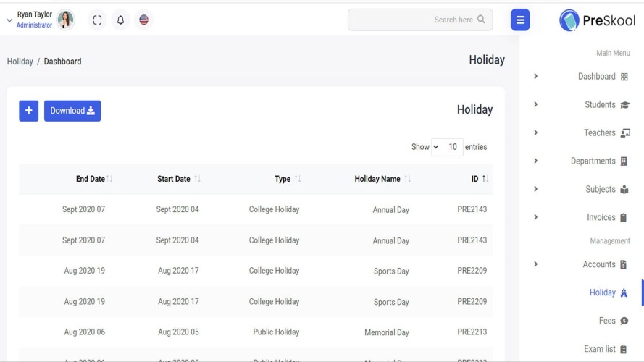
Task: Click the Exam list clipboard icon
Action: click(x=624, y=349)
